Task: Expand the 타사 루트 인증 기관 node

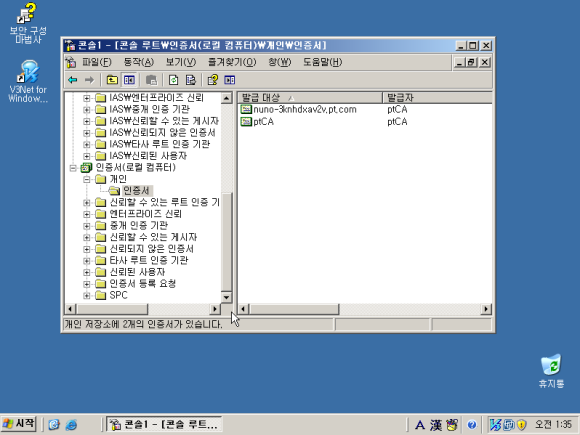Action: 87,261
